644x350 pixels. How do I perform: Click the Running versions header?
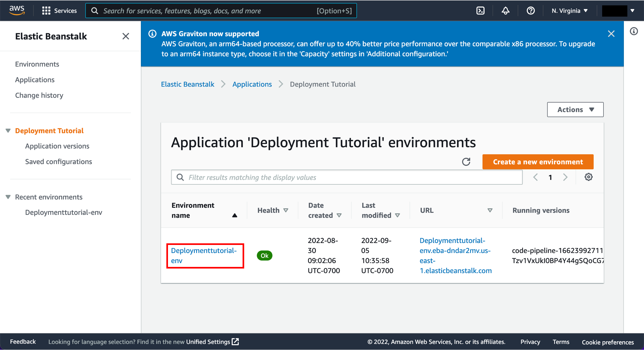[541, 210]
